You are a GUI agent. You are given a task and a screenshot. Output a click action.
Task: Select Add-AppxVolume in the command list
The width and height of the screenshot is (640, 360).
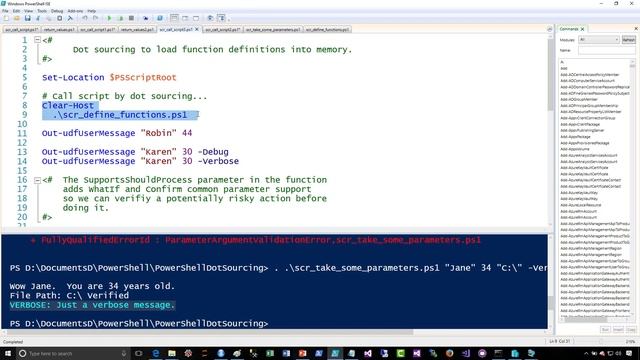[575, 149]
